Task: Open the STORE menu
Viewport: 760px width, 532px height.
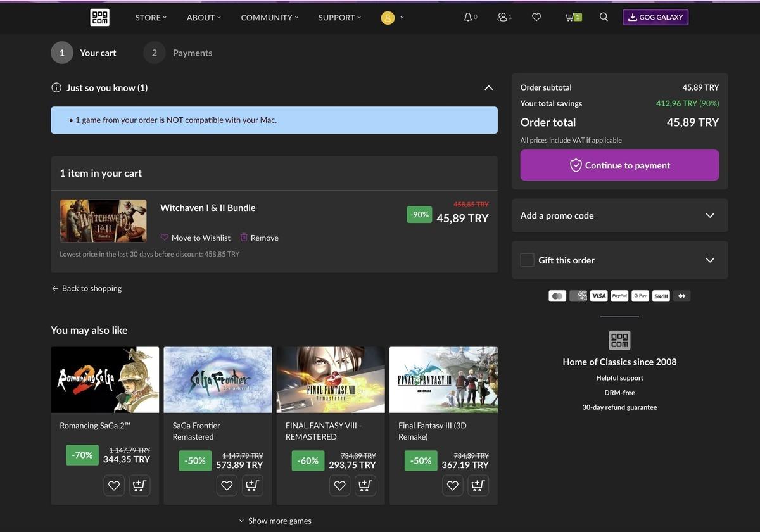Action: click(151, 17)
